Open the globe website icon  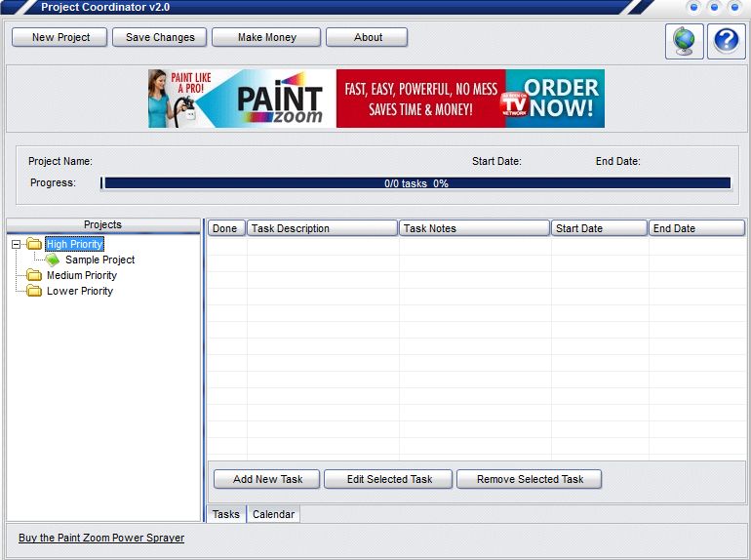pyautogui.click(x=684, y=41)
